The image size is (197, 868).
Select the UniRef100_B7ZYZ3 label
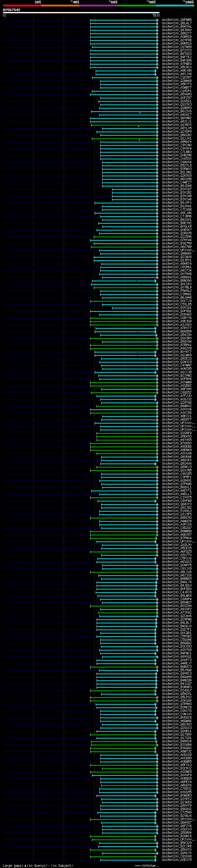[177, 50]
